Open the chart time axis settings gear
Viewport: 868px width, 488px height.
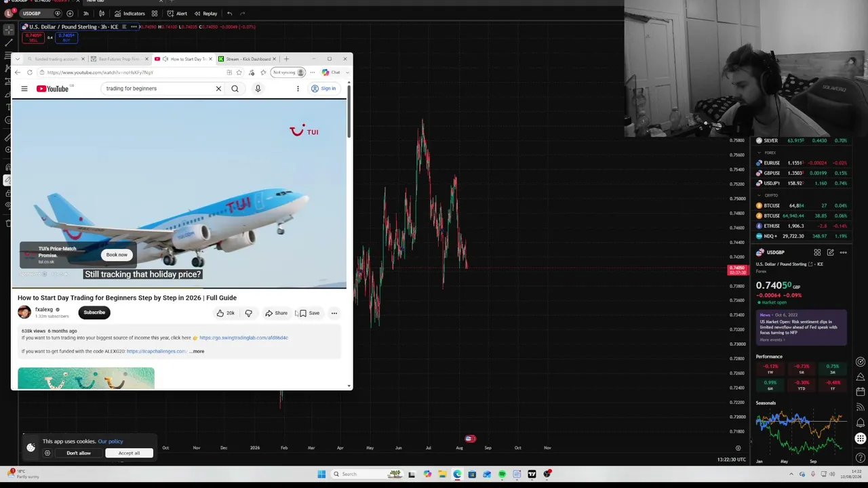tap(738, 448)
